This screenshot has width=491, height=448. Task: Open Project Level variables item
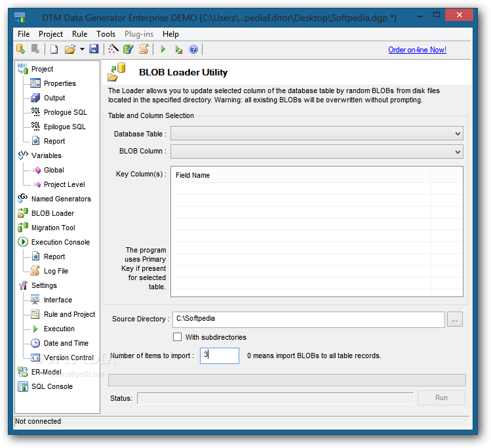click(x=64, y=184)
